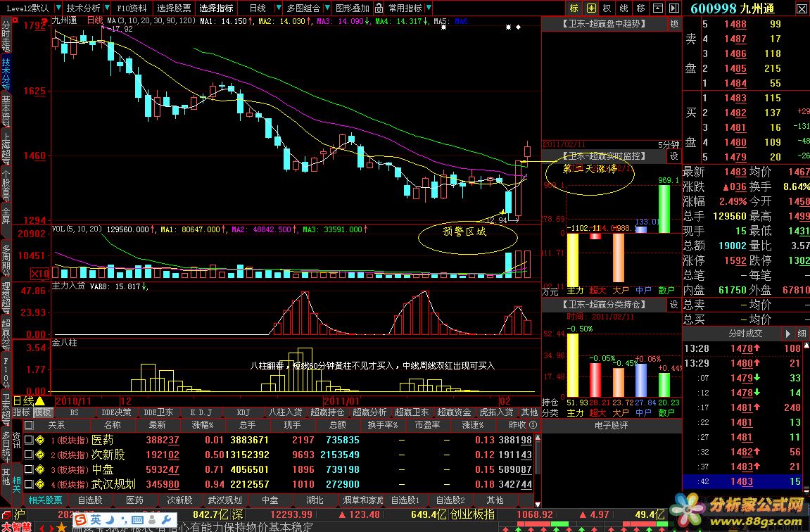Click the X10 volume scale icon

coord(40,273)
